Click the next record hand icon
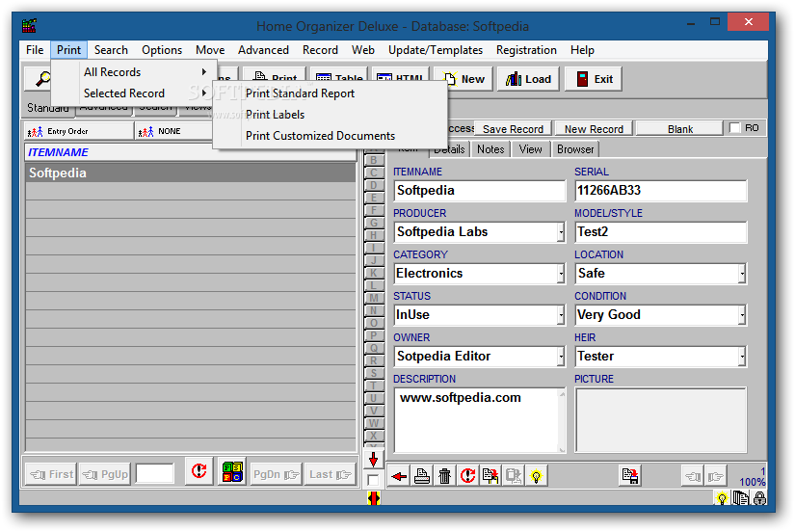This screenshot has width=795, height=532. (715, 476)
